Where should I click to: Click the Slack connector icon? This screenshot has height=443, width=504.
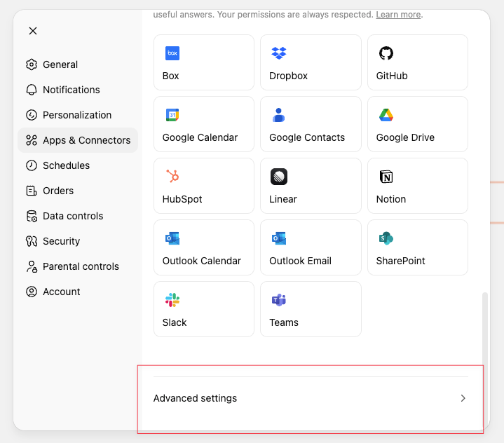[172, 300]
